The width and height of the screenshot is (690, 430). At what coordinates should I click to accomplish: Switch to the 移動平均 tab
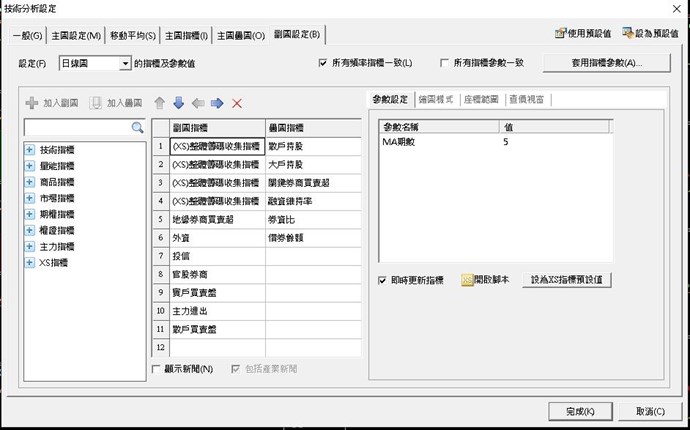coord(133,36)
